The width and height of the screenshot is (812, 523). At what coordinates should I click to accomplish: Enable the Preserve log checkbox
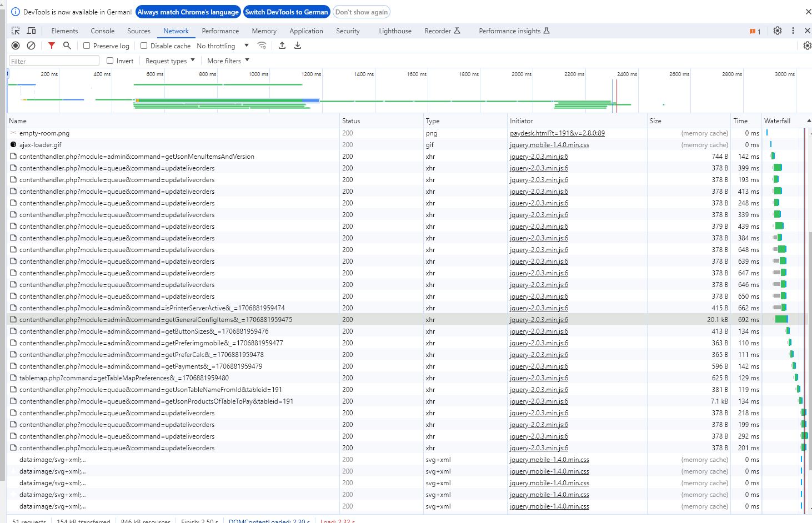(x=87, y=46)
